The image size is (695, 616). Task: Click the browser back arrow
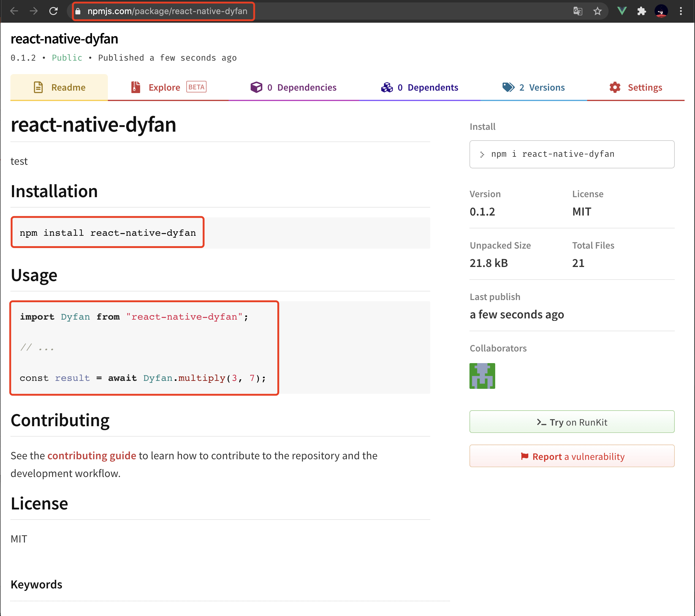coord(14,11)
